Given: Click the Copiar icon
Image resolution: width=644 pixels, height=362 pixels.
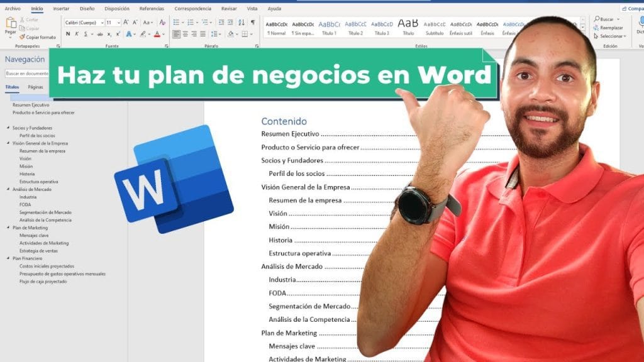Looking at the screenshot, I should coord(22,28).
